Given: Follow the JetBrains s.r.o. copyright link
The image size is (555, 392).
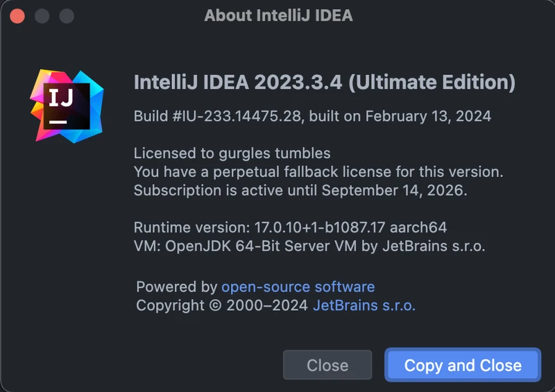Looking at the screenshot, I should tap(364, 305).
